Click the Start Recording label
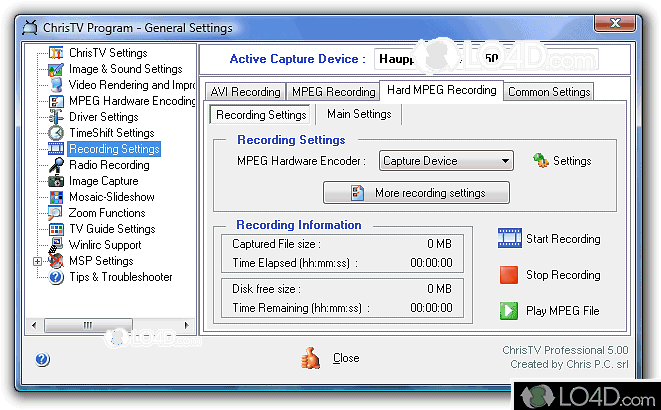This screenshot has height=410, width=661. [x=563, y=239]
